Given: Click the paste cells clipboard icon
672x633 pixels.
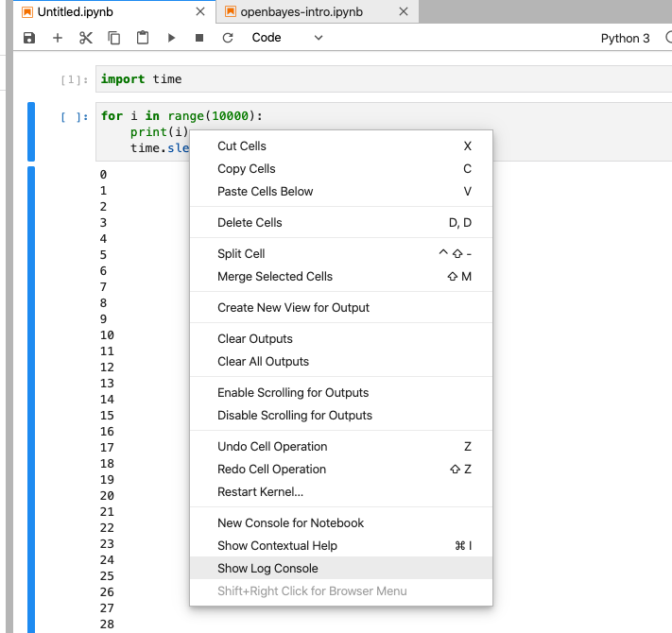Looking at the screenshot, I should 143,38.
